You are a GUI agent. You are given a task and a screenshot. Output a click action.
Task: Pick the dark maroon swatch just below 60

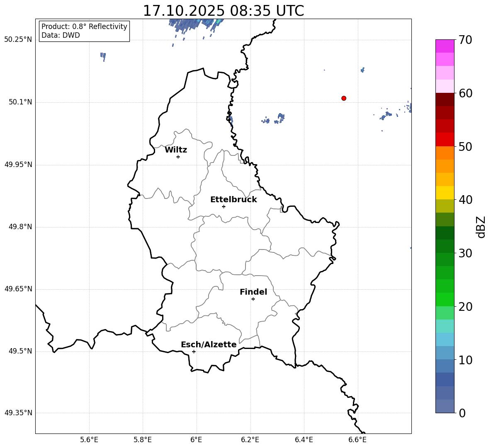point(445,99)
